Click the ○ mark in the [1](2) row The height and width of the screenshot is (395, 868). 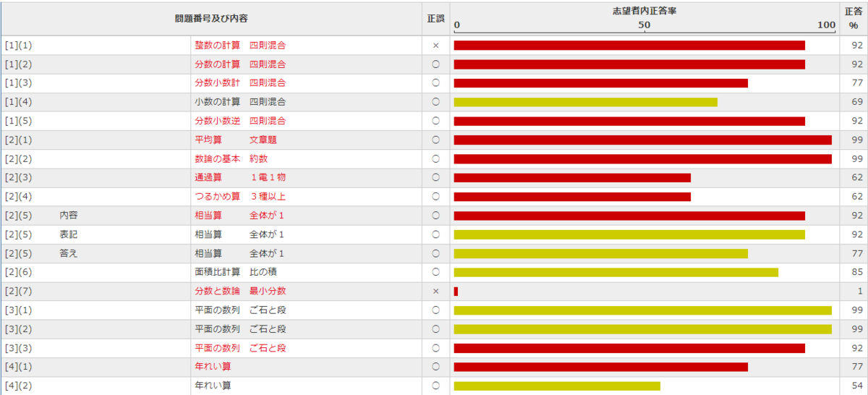pos(435,64)
